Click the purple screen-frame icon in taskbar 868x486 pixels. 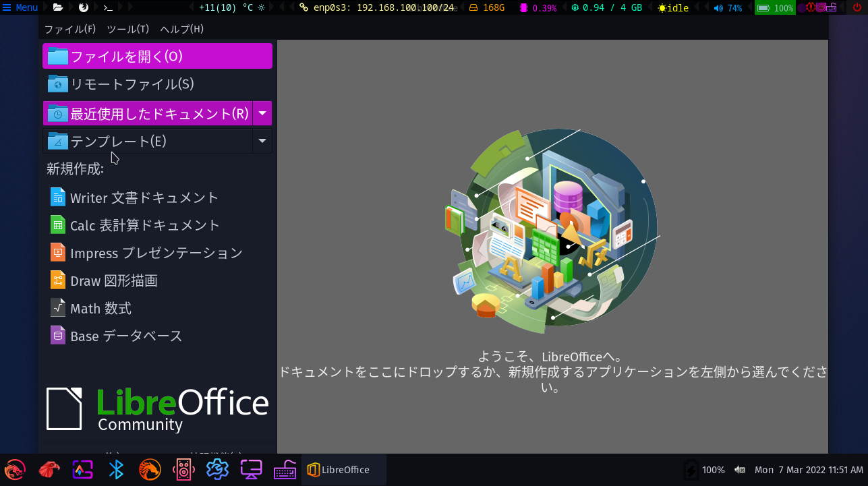(x=82, y=470)
